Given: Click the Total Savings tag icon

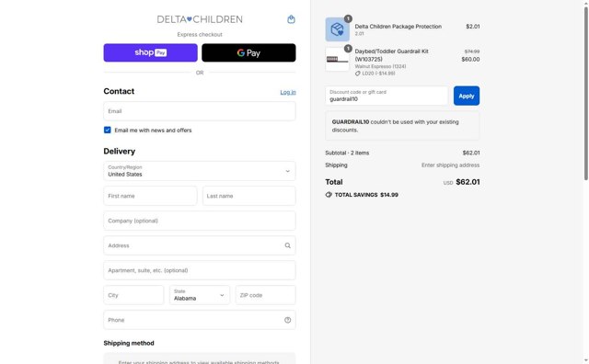Looking at the screenshot, I should [x=329, y=194].
